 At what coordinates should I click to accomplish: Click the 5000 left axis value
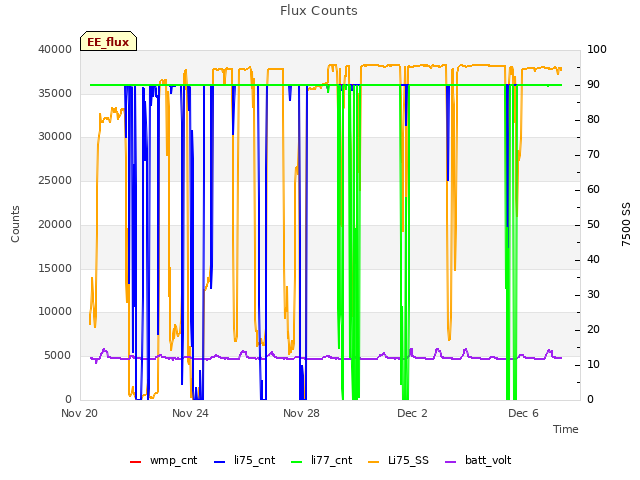pos(58,356)
